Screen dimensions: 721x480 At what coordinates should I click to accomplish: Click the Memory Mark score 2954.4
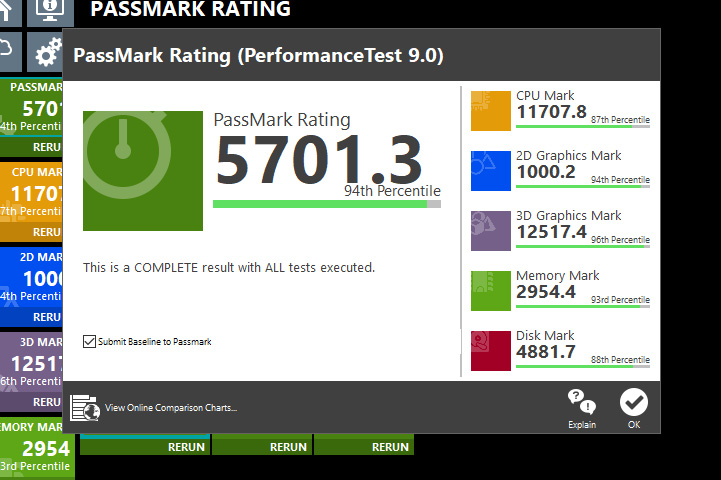[x=546, y=292]
